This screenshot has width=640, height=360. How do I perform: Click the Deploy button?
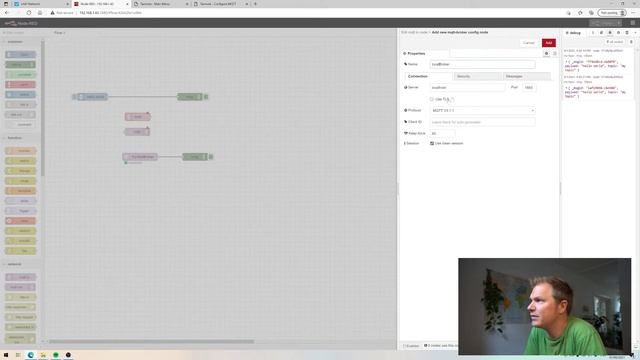pos(606,23)
